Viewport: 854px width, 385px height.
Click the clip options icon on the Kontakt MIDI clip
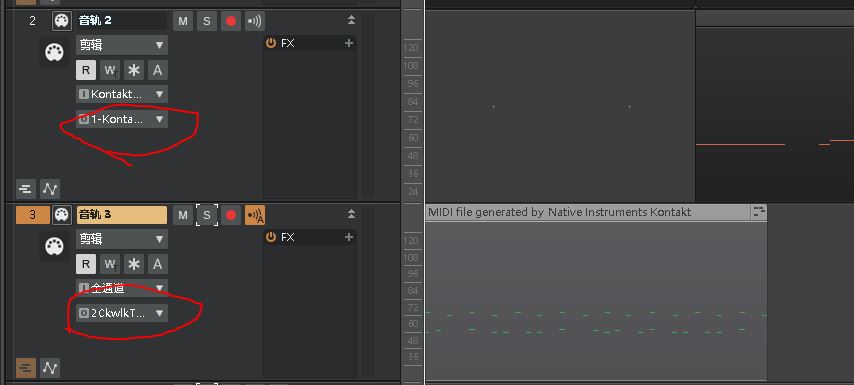[759, 212]
